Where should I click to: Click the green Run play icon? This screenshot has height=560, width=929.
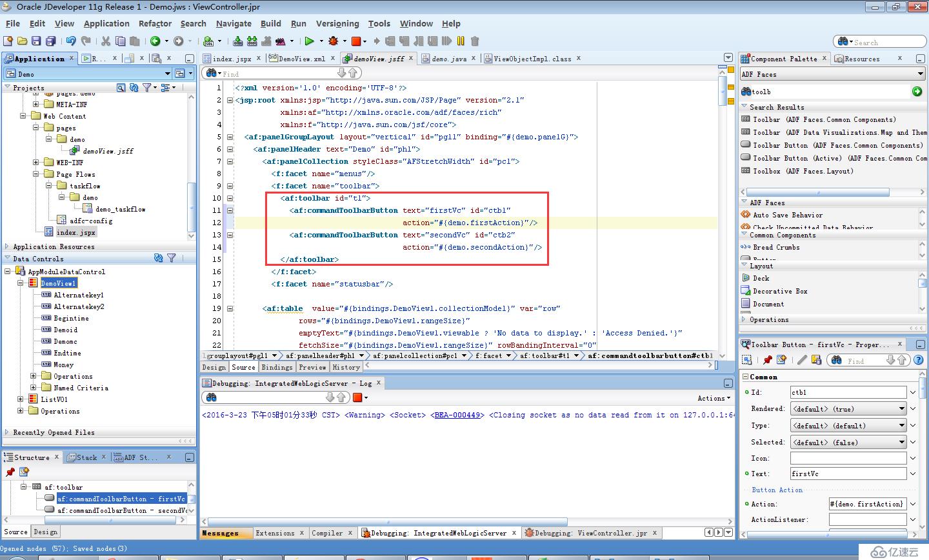pos(310,41)
